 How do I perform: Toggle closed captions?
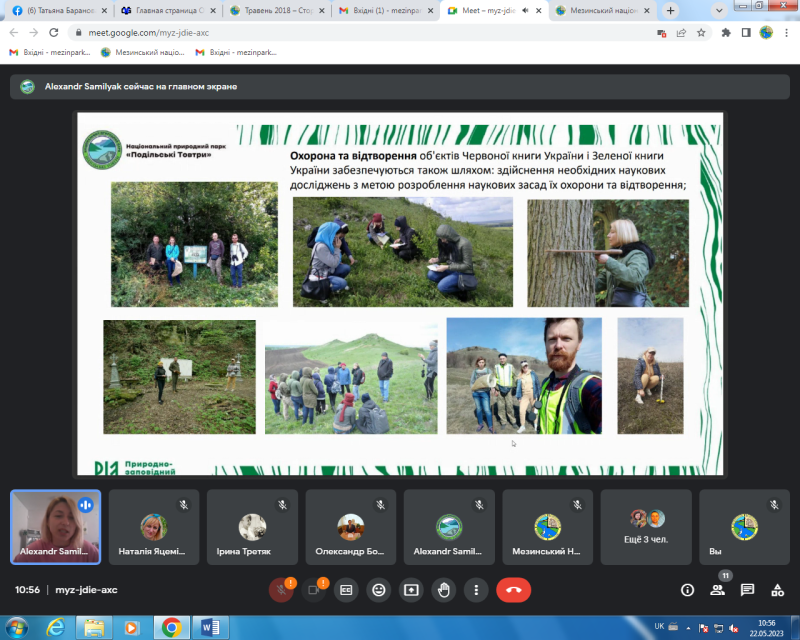(346, 590)
